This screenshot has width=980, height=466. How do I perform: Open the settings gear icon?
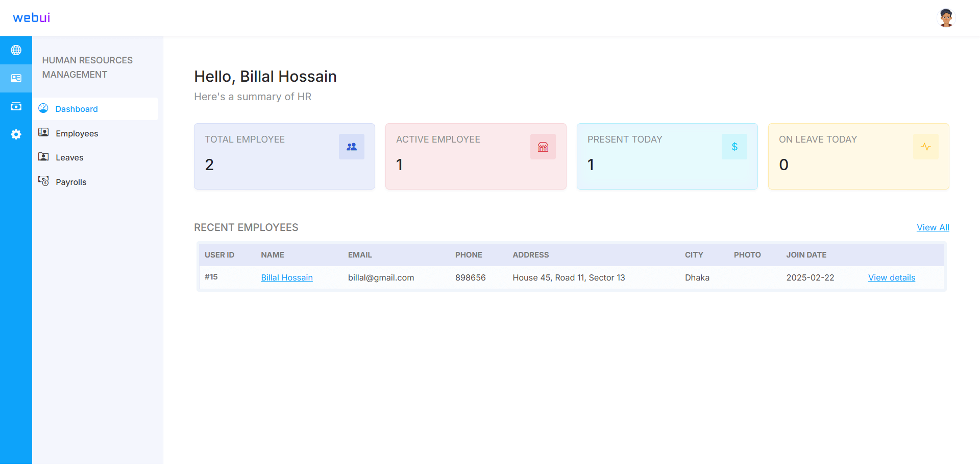click(x=16, y=134)
